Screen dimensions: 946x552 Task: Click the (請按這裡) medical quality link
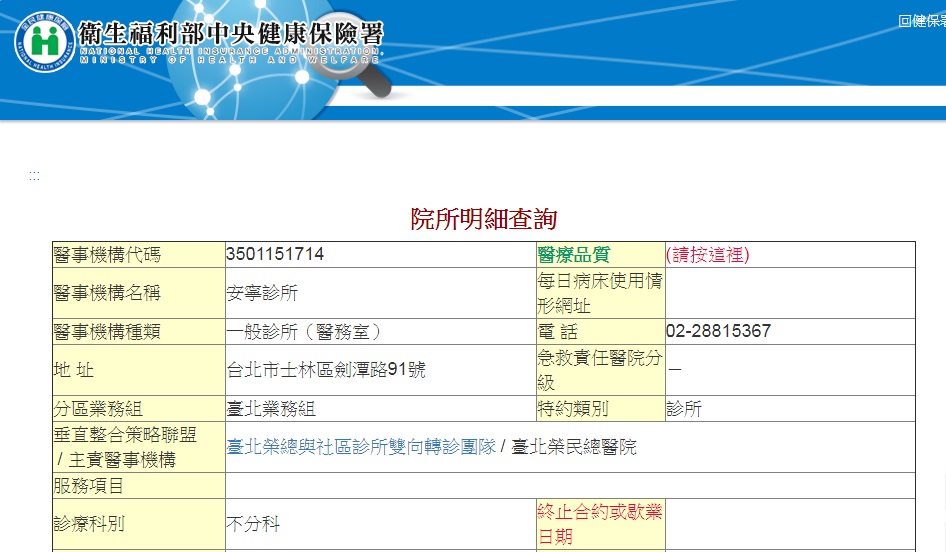[x=708, y=255]
